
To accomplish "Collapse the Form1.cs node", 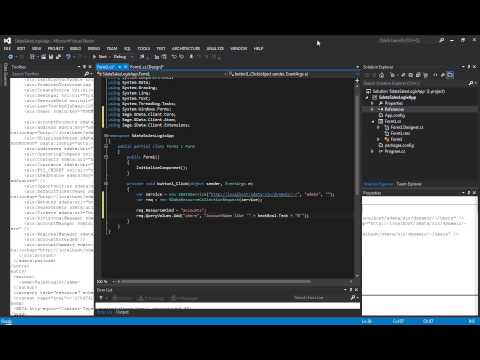I will 373,121.
